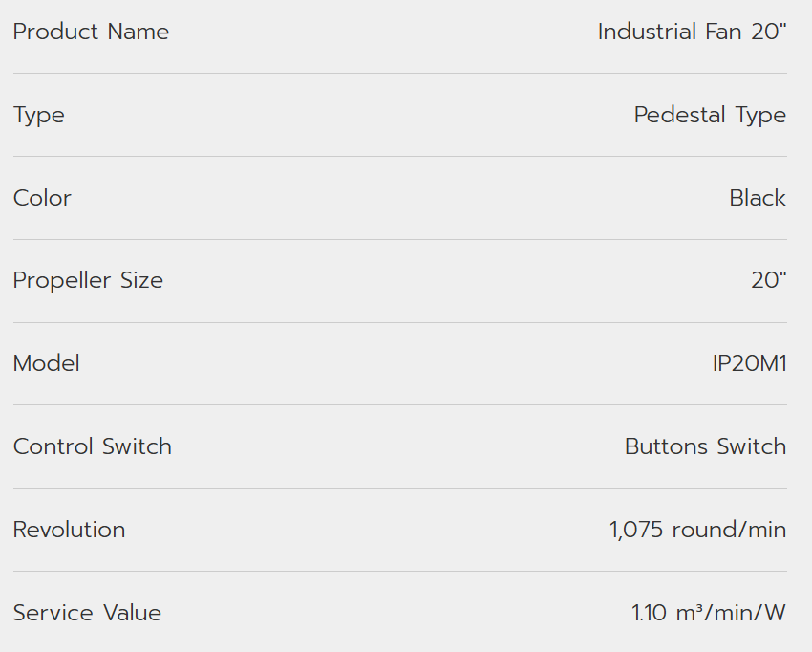This screenshot has height=652, width=812.
Task: Click the Service Value label
Action: [x=87, y=613]
